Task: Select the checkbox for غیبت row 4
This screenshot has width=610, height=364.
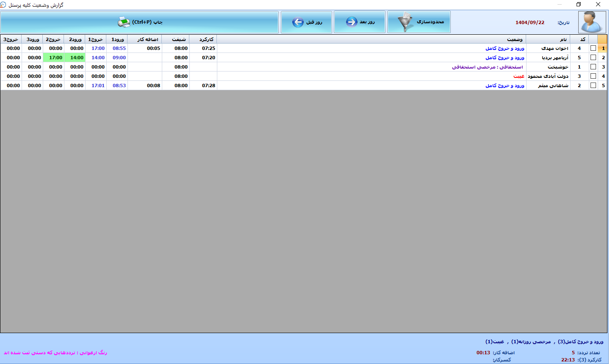Action: click(593, 76)
